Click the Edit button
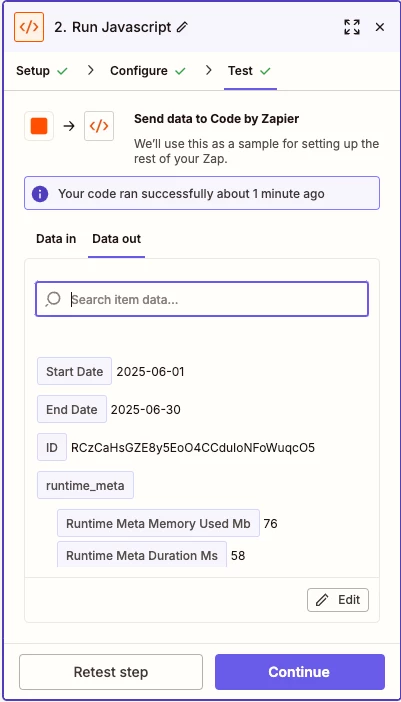Image resolution: width=401 pixels, height=702 pixels. pyautogui.click(x=338, y=600)
